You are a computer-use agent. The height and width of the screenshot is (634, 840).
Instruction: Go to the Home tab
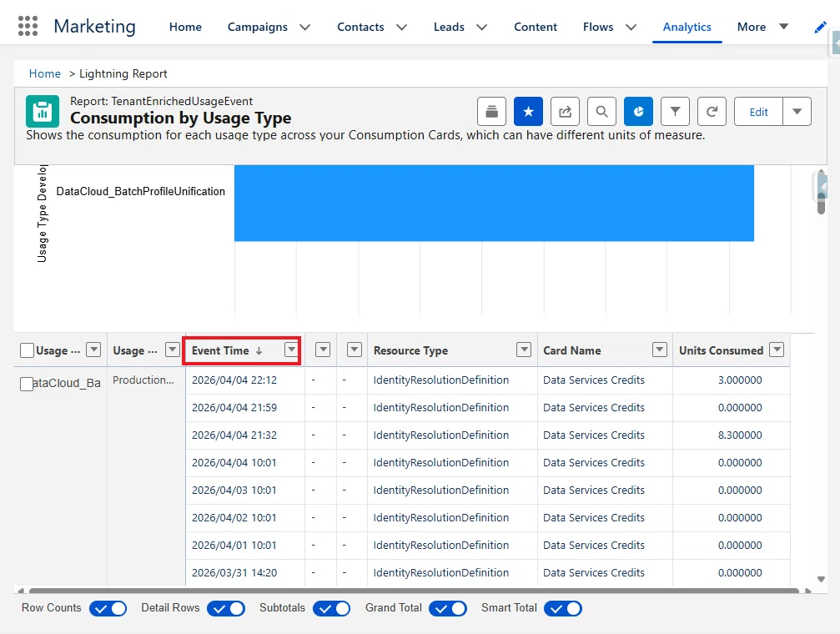point(185,27)
